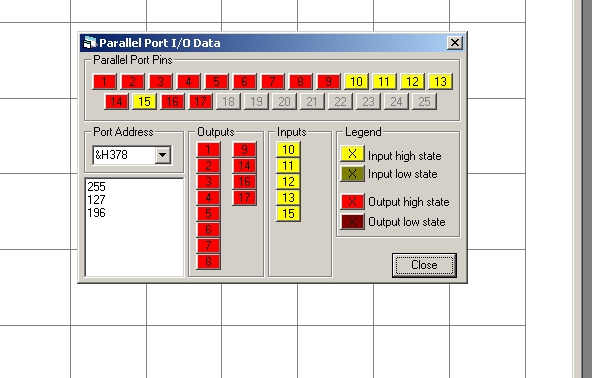Click disabled pin 19 in Parallel Port Pins
Viewport: 592px width, 378px height.
[x=256, y=102]
